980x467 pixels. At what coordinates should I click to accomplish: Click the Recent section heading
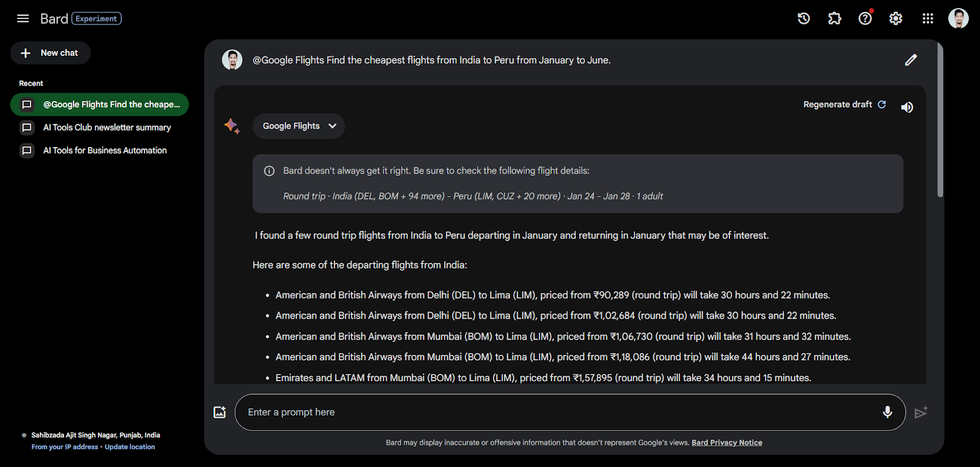(x=31, y=83)
